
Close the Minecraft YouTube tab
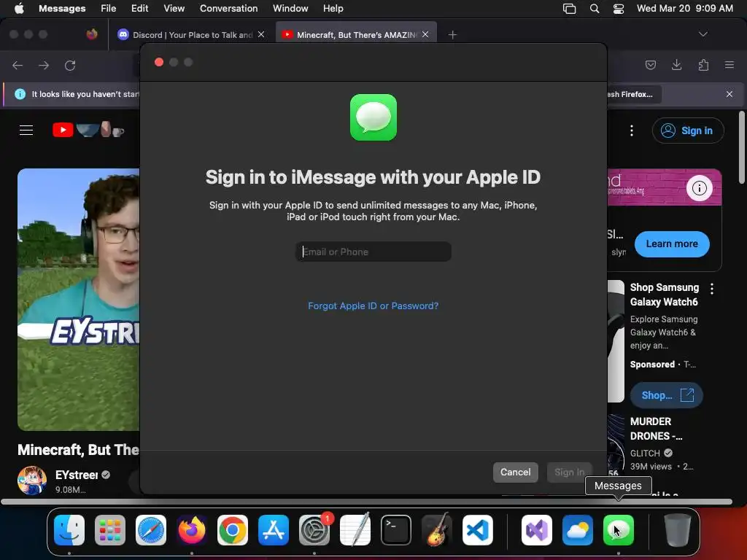(425, 34)
